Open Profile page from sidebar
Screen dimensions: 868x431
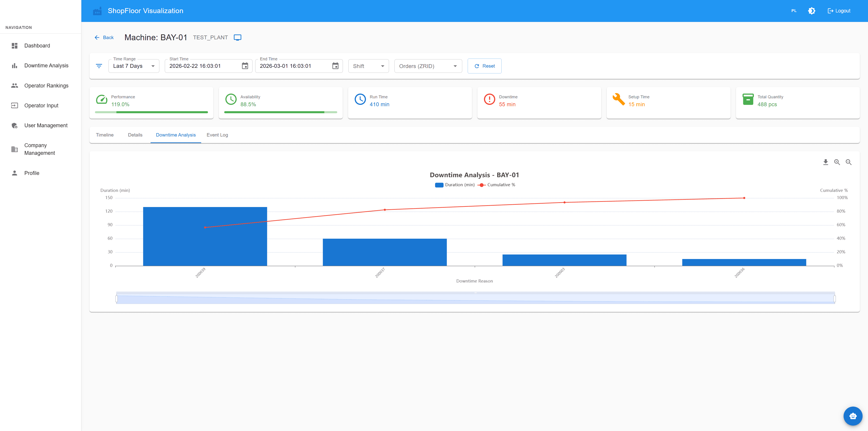pyautogui.click(x=40, y=173)
